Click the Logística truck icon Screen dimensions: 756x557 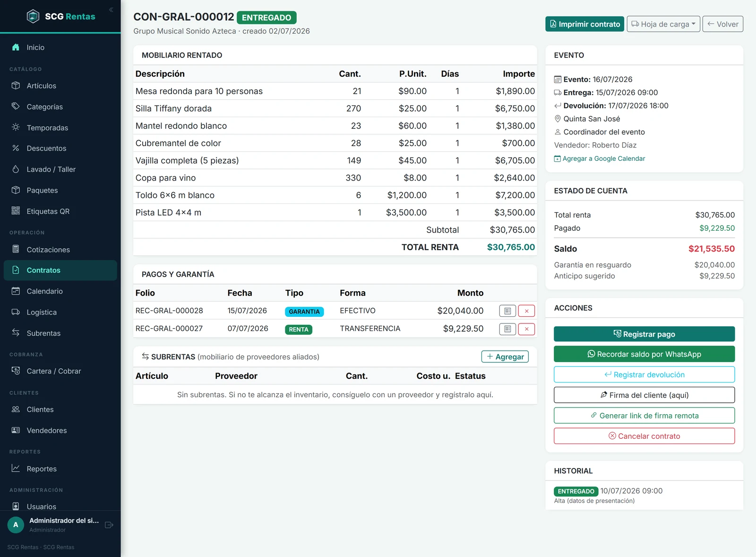[x=16, y=312]
